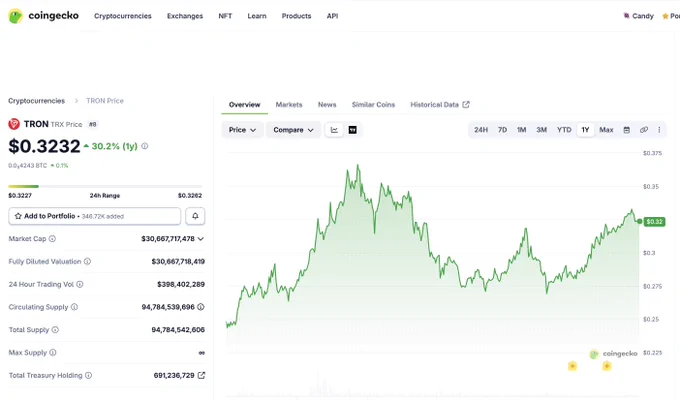Open the calendar date range picker icon

pyautogui.click(x=627, y=130)
